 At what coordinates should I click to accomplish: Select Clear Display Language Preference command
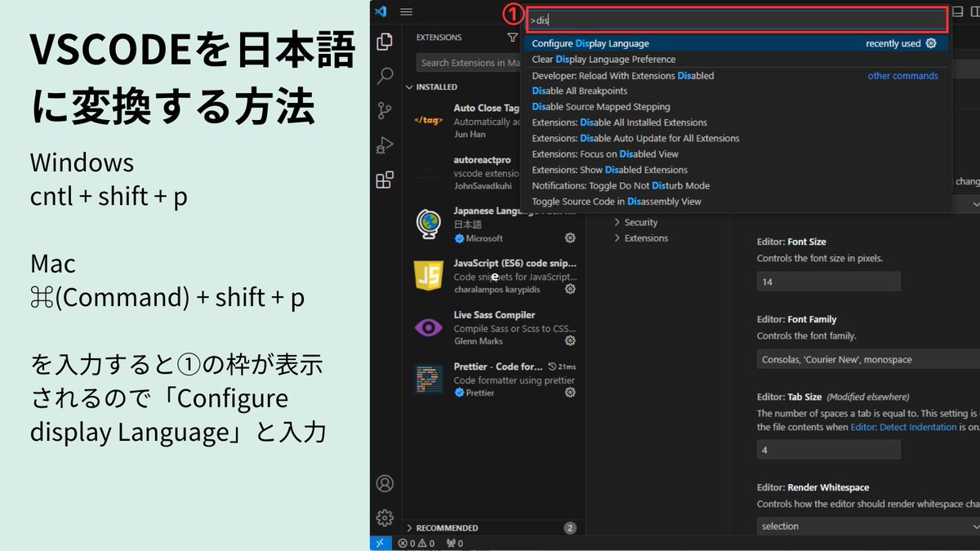[x=737, y=60]
